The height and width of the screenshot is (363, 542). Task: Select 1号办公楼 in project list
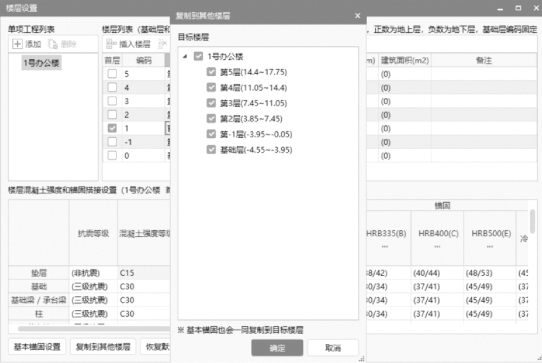(41, 63)
